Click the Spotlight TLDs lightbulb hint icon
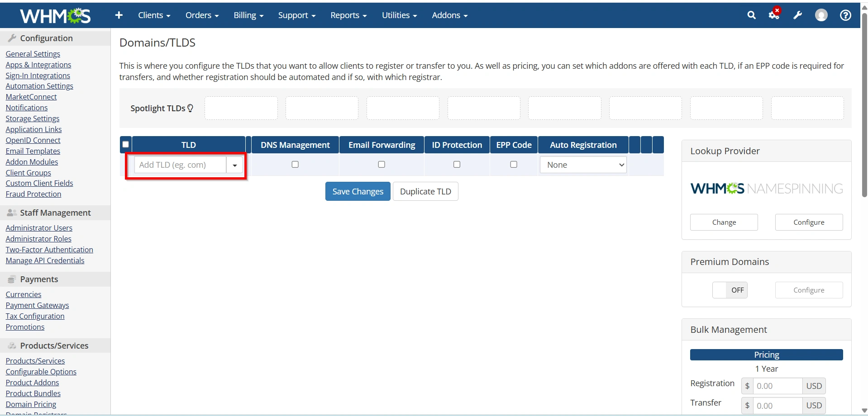868x416 pixels. [191, 109]
